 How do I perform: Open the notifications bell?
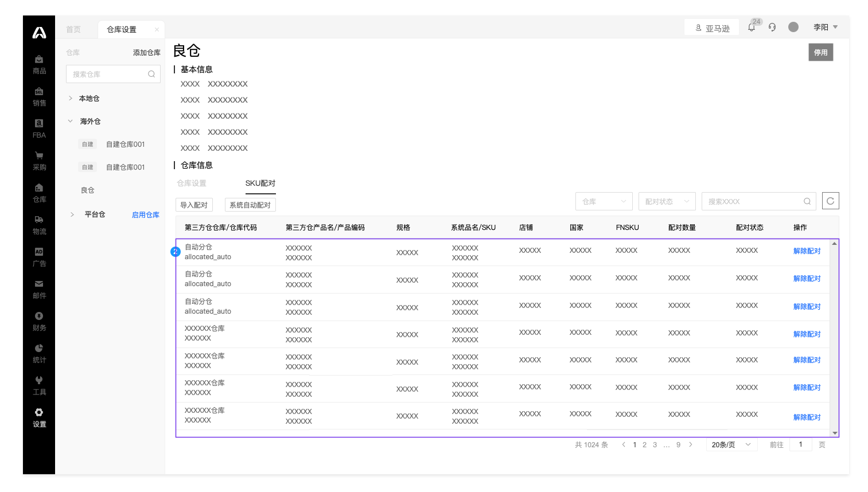click(752, 27)
